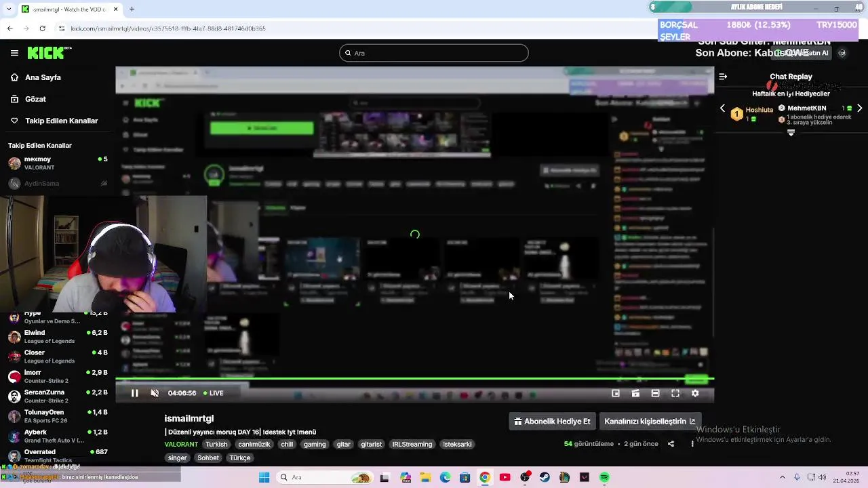Show previous top gifter
Viewport: 868px width, 488px height.
(722, 108)
